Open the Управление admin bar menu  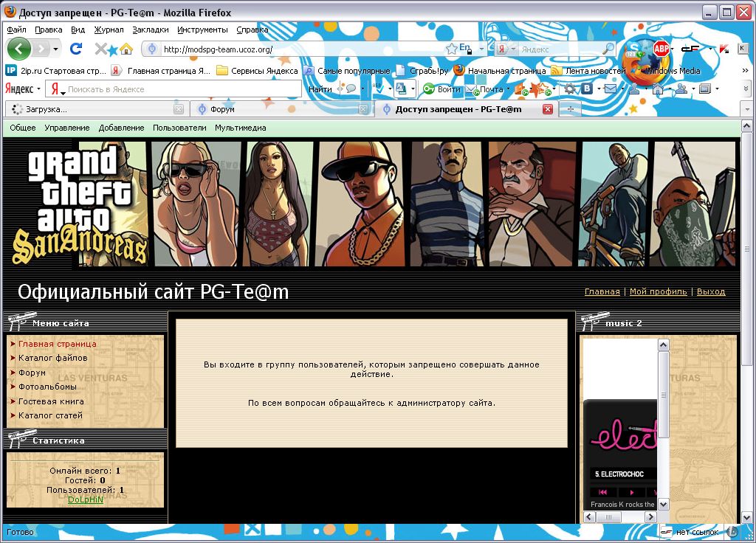(x=67, y=128)
